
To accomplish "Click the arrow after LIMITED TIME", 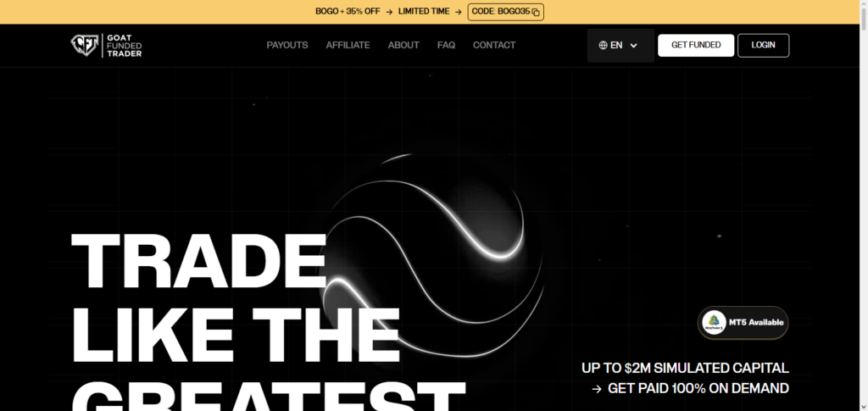I will (458, 12).
